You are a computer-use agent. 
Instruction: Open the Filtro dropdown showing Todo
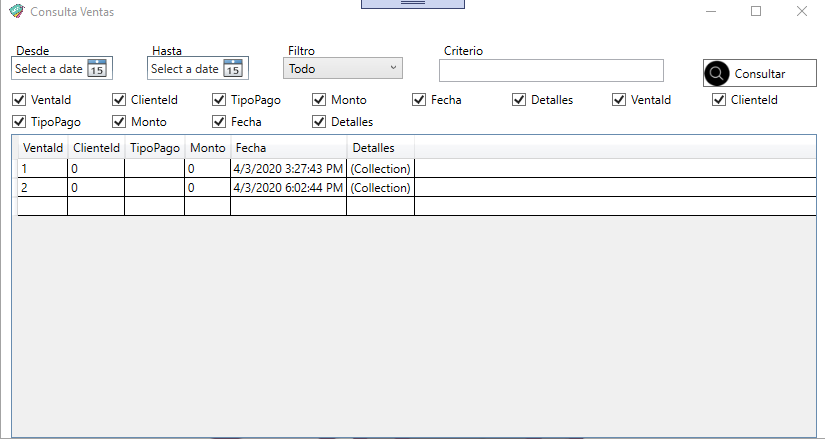pos(343,68)
